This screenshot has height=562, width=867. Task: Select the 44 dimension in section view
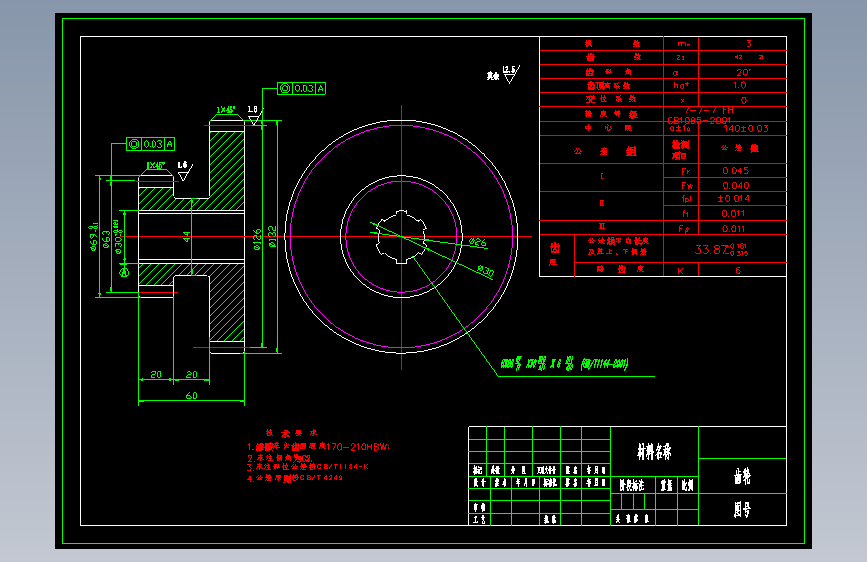click(x=186, y=237)
